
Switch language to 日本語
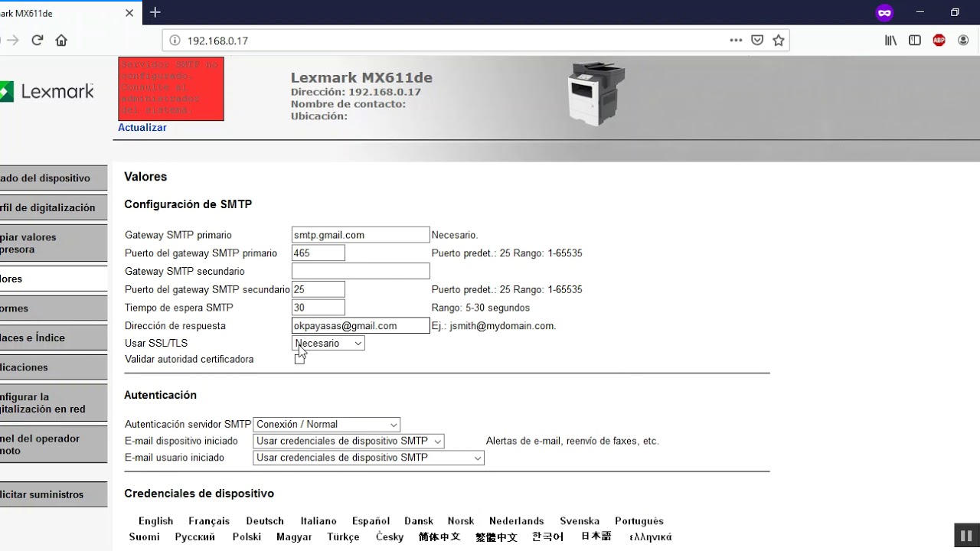[596, 536]
